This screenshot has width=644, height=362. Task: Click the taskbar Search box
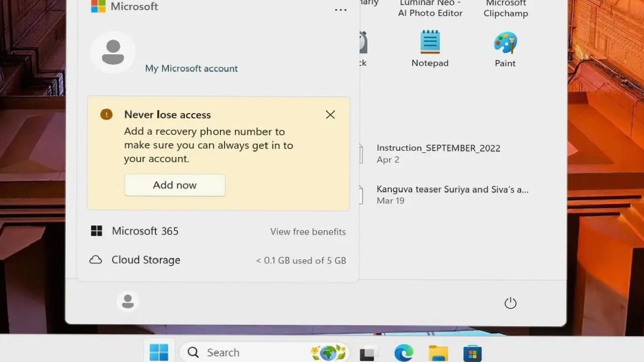265,352
